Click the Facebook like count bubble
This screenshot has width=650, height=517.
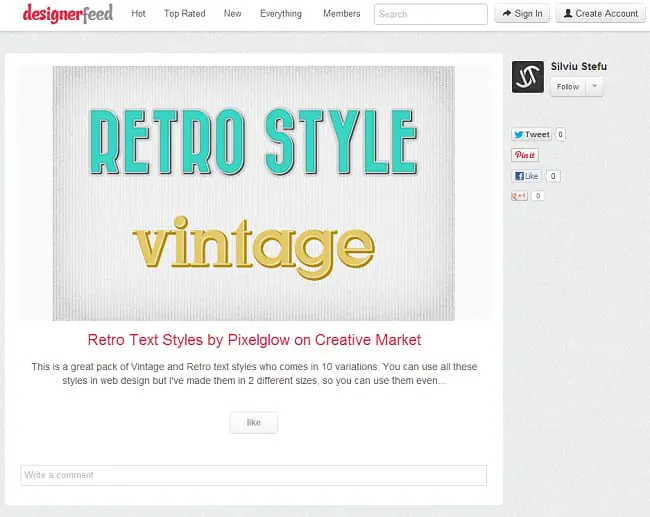[x=553, y=176]
